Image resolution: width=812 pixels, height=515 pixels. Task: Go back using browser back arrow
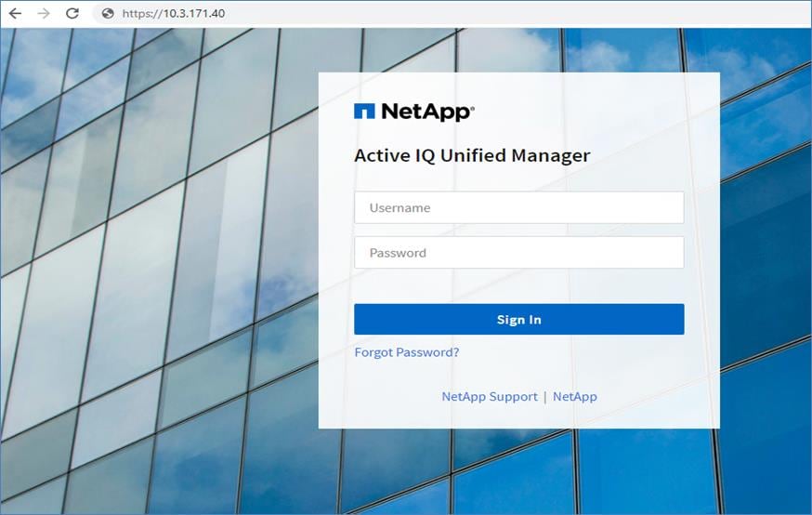pyautogui.click(x=16, y=13)
